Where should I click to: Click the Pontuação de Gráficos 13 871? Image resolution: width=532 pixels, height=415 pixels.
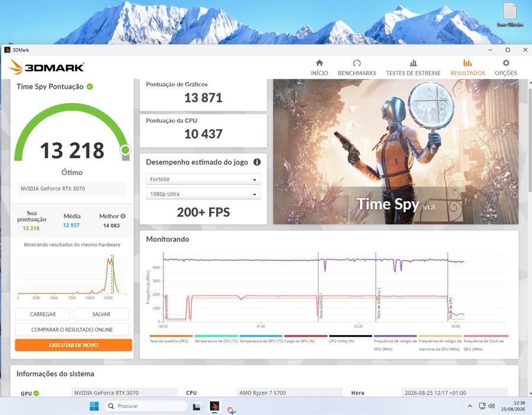pos(203,98)
